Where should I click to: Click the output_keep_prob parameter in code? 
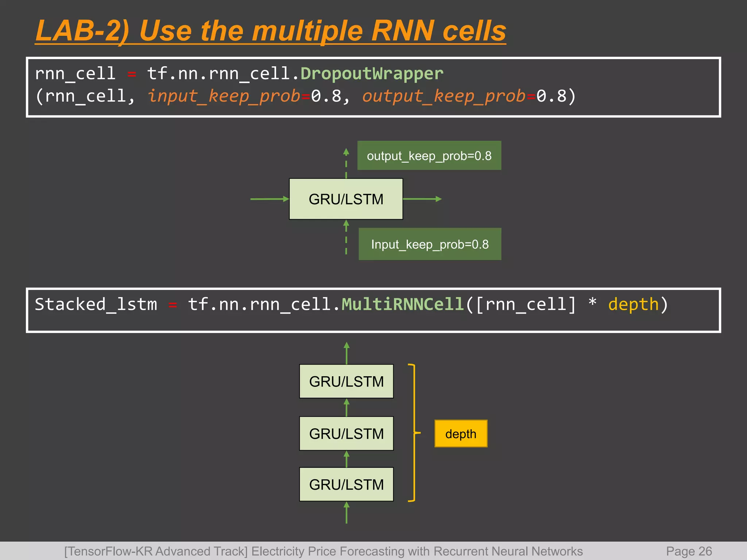click(x=444, y=96)
